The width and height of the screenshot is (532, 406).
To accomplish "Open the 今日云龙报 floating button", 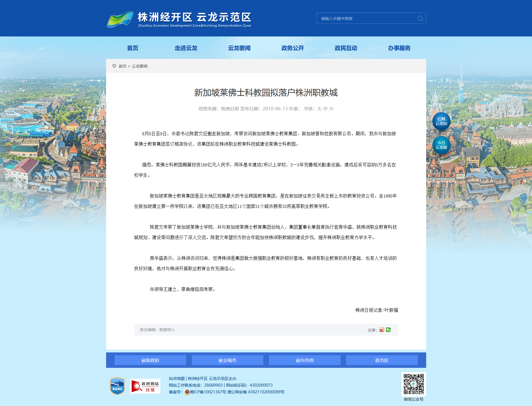I will click(x=441, y=145).
